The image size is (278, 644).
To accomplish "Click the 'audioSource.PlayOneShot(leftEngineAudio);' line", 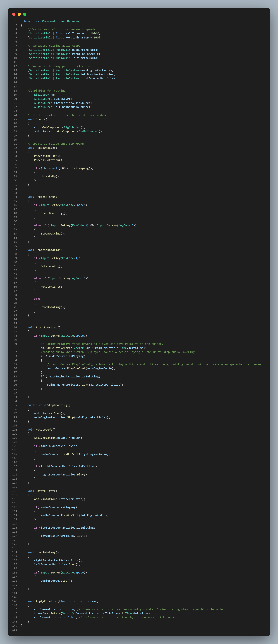I will 74,515.
